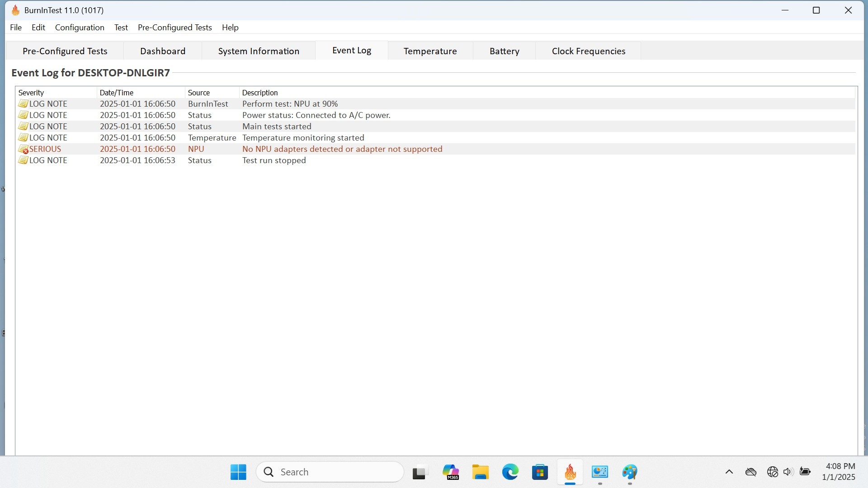Viewport: 868px width, 488px height.
Task: Switch to the System Information tab
Action: click(259, 51)
